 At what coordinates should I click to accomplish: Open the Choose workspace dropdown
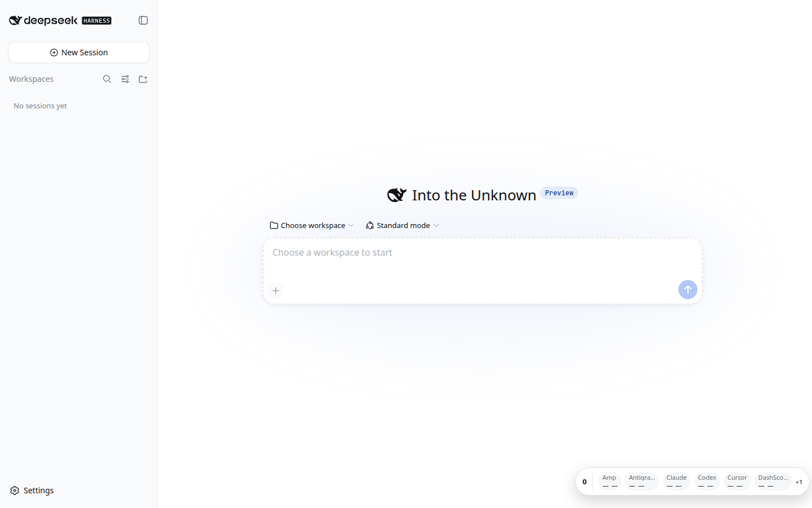[x=312, y=225]
